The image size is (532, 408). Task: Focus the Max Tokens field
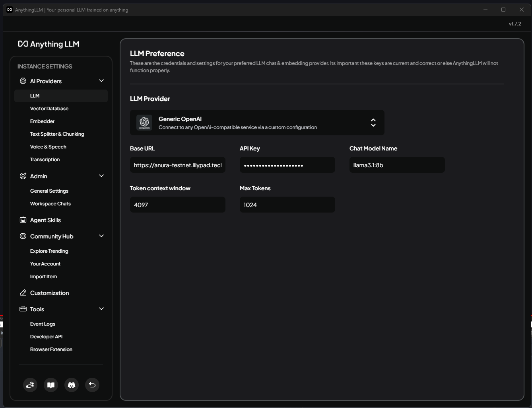[x=287, y=205]
